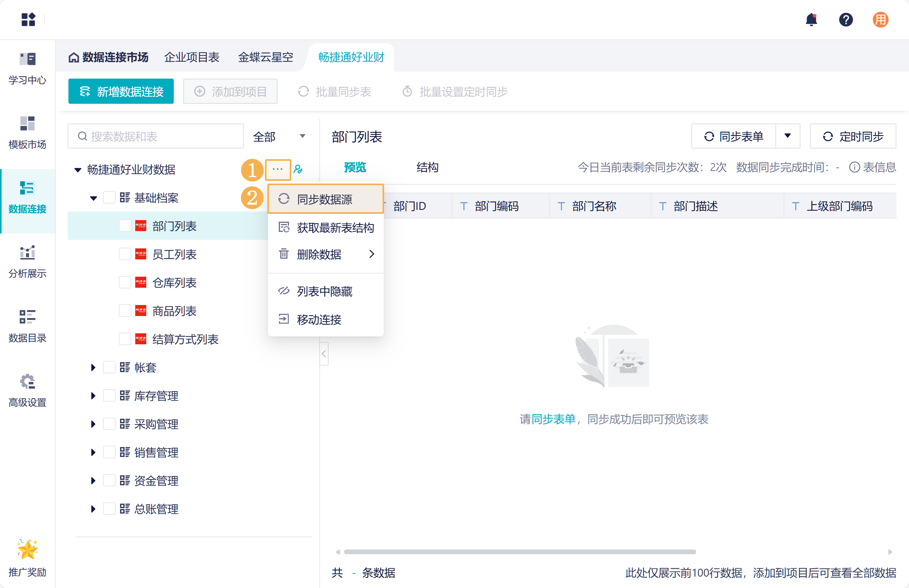
Task: Click the user permission icon beside 畅捷通好业财数据
Action: click(298, 169)
